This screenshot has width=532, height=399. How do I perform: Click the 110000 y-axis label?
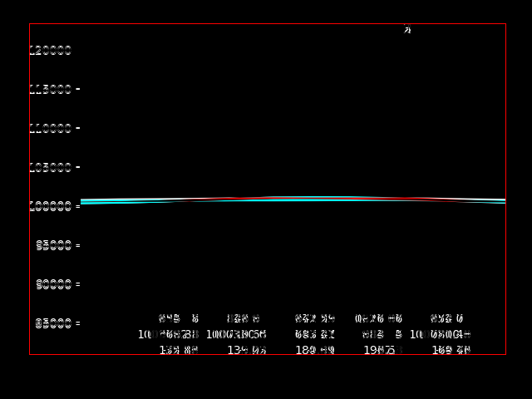(51, 129)
